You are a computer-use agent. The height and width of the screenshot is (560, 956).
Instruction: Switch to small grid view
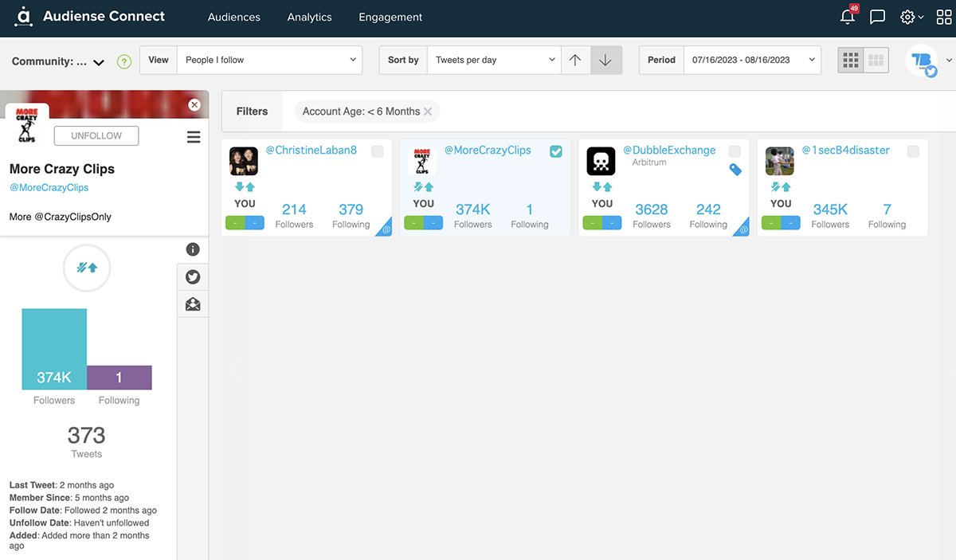pyautogui.click(x=851, y=60)
